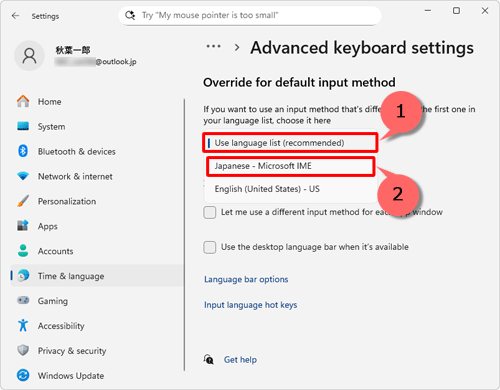Viewport: 500px width, 390px height.
Task: Click the Accounts person icon
Action: point(23,251)
